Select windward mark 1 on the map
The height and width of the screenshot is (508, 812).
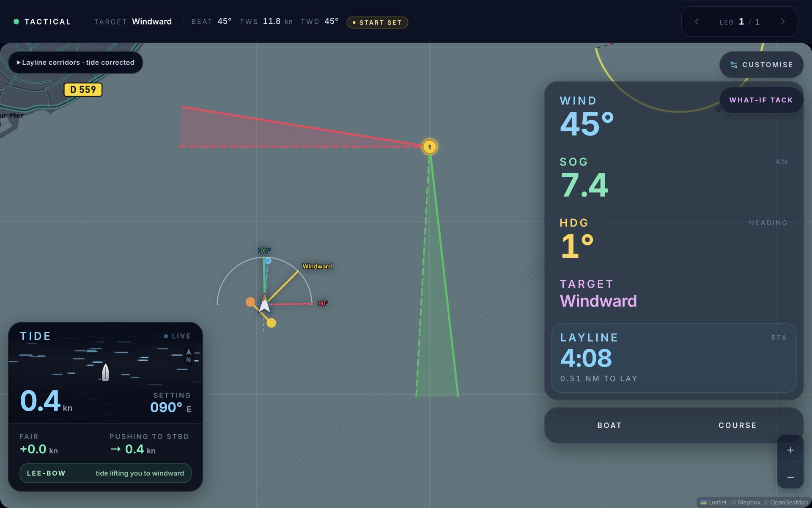pyautogui.click(x=430, y=147)
